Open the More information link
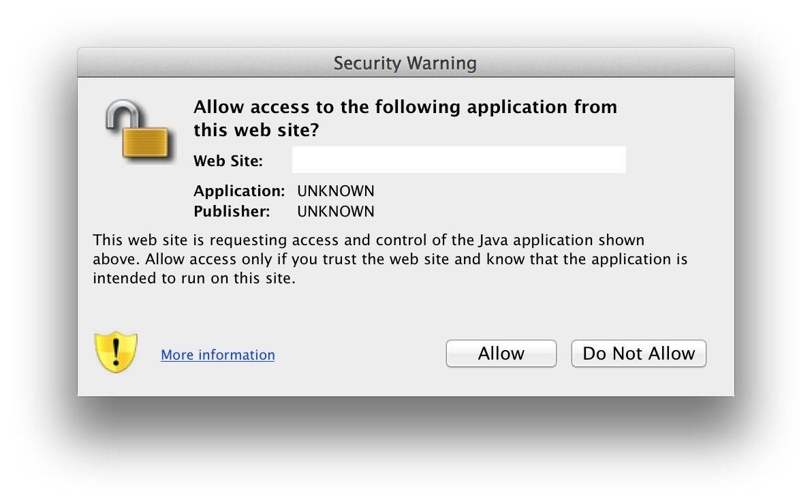 pos(218,355)
